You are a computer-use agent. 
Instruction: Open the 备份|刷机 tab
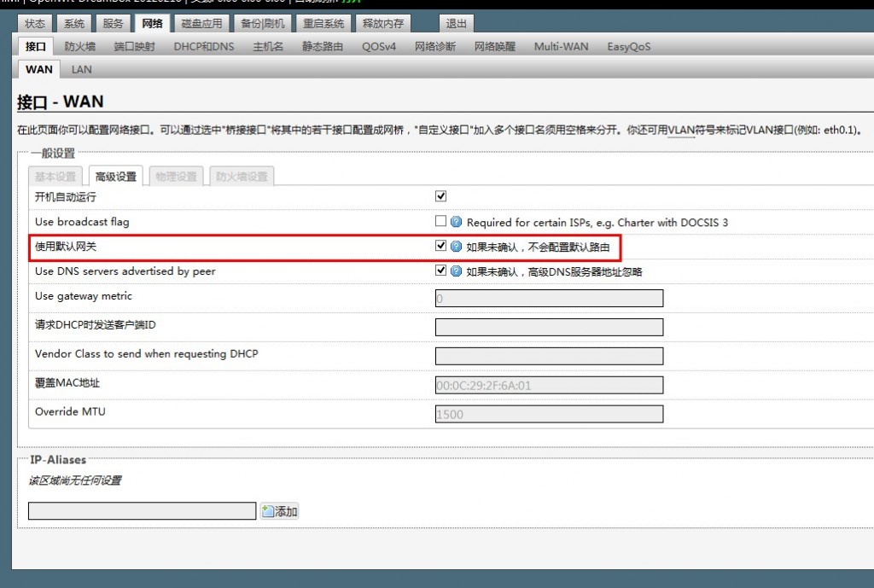[263, 23]
